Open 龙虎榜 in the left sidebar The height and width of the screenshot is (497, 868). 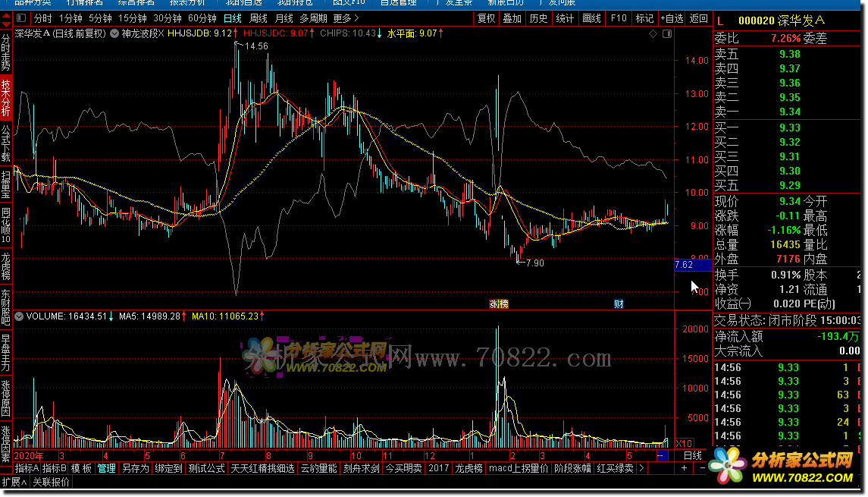[6, 266]
